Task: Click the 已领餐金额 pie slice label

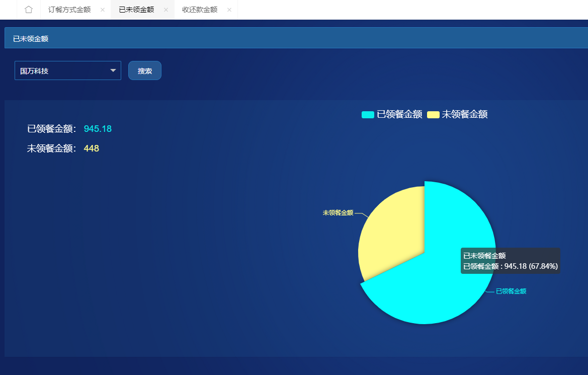Action: pyautogui.click(x=511, y=291)
